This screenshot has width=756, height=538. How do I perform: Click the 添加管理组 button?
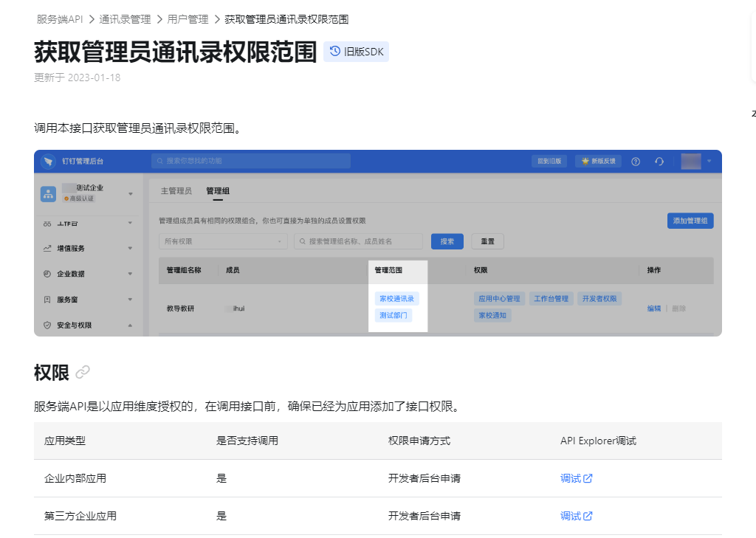[690, 221]
